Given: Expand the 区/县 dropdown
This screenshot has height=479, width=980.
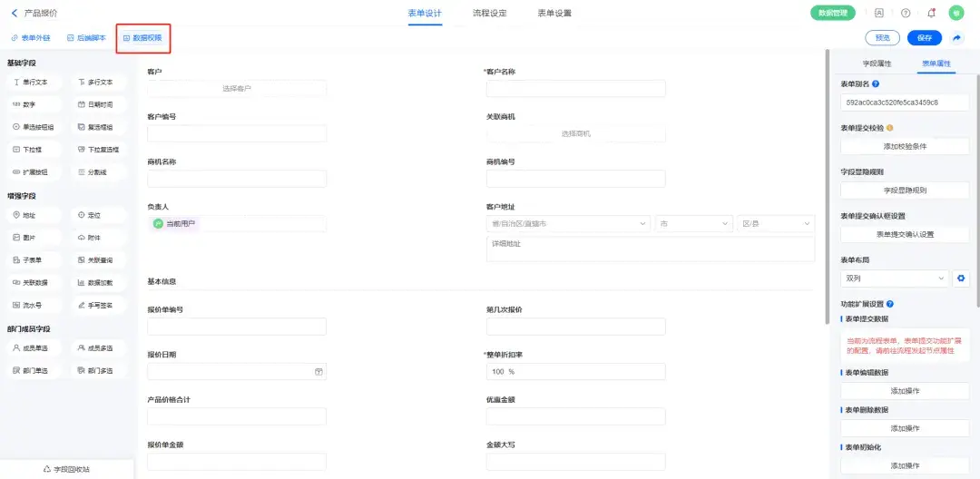Looking at the screenshot, I should (776, 223).
